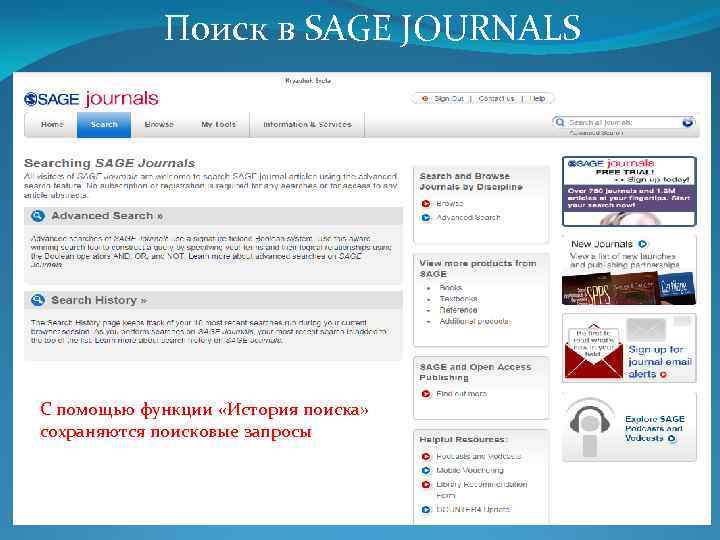Open Information & Services tab
Viewport: 720px width, 540px height.
pyautogui.click(x=307, y=124)
